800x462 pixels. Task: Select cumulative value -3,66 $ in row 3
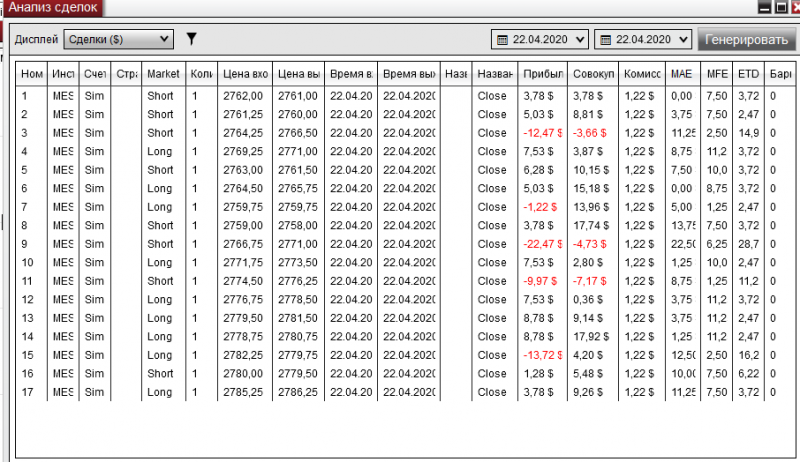589,133
